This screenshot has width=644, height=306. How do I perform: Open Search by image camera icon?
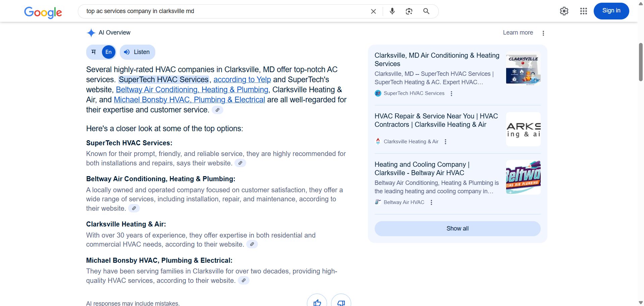pyautogui.click(x=409, y=11)
